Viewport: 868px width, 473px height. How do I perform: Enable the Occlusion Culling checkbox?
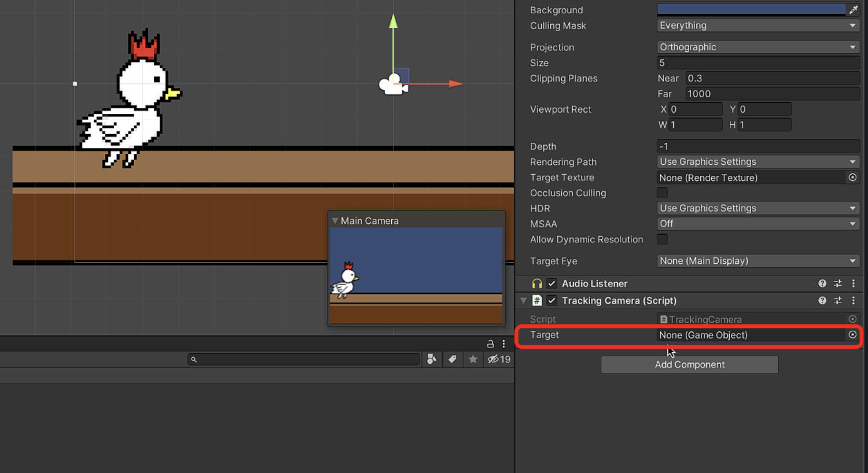coord(663,193)
